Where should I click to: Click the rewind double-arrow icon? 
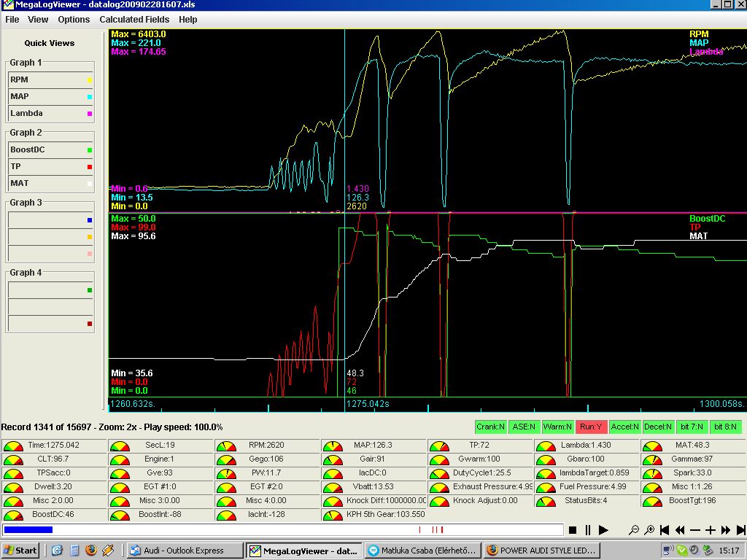(680, 530)
